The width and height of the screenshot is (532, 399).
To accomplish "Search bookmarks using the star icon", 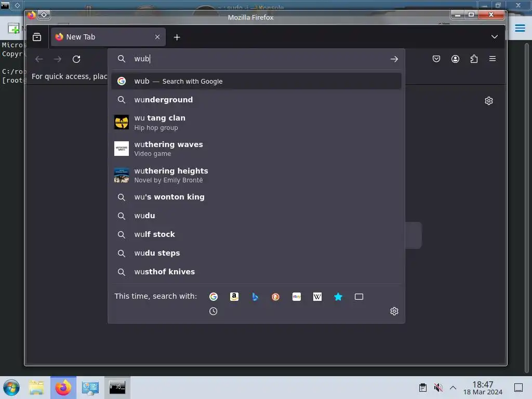I will pyautogui.click(x=338, y=297).
